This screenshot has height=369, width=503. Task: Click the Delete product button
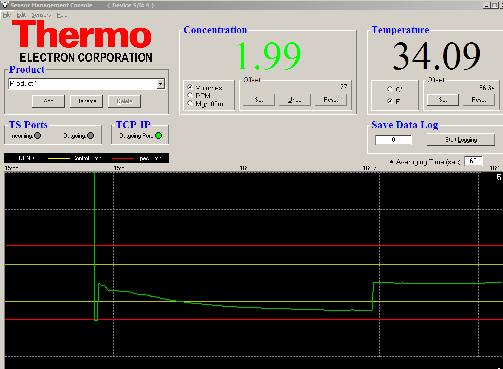[x=124, y=101]
